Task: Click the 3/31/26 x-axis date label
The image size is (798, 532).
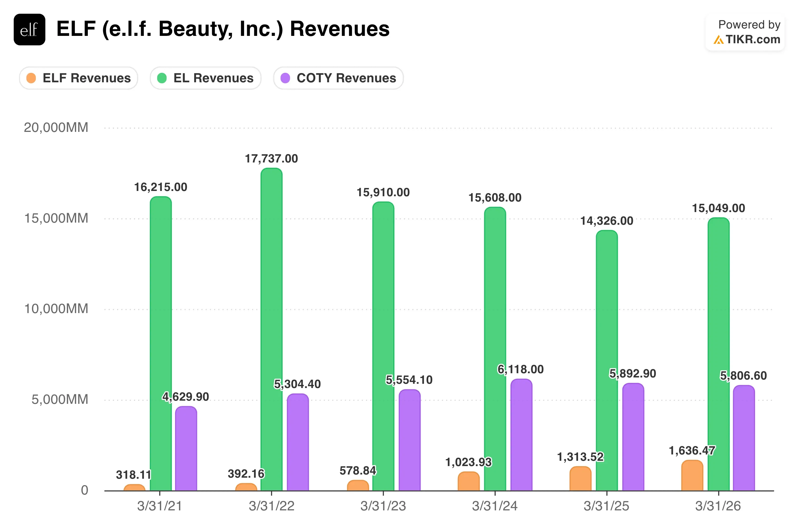Action: 718,506
